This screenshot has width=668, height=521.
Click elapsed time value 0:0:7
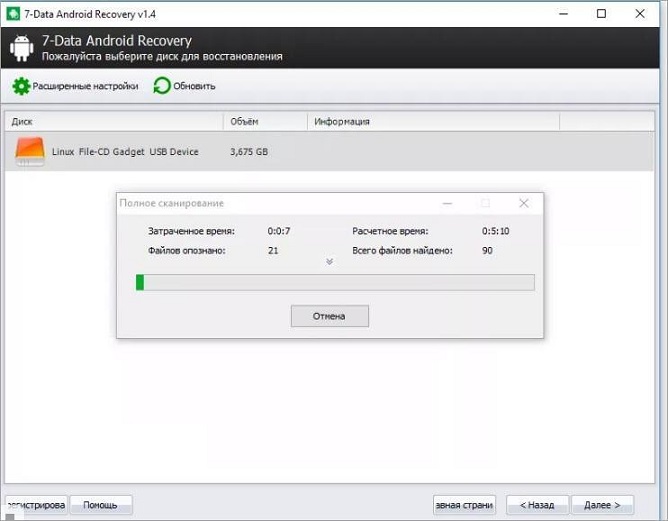[279, 231]
